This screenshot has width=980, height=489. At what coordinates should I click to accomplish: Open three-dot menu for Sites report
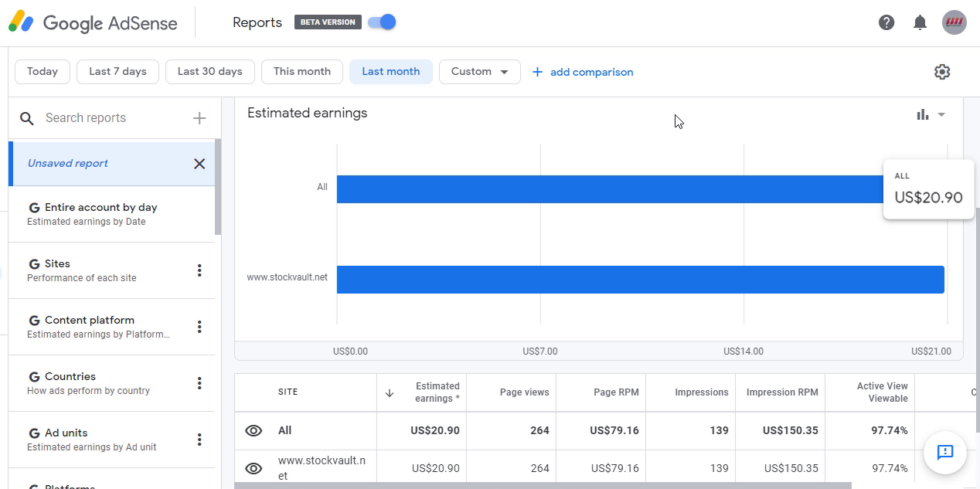click(199, 270)
